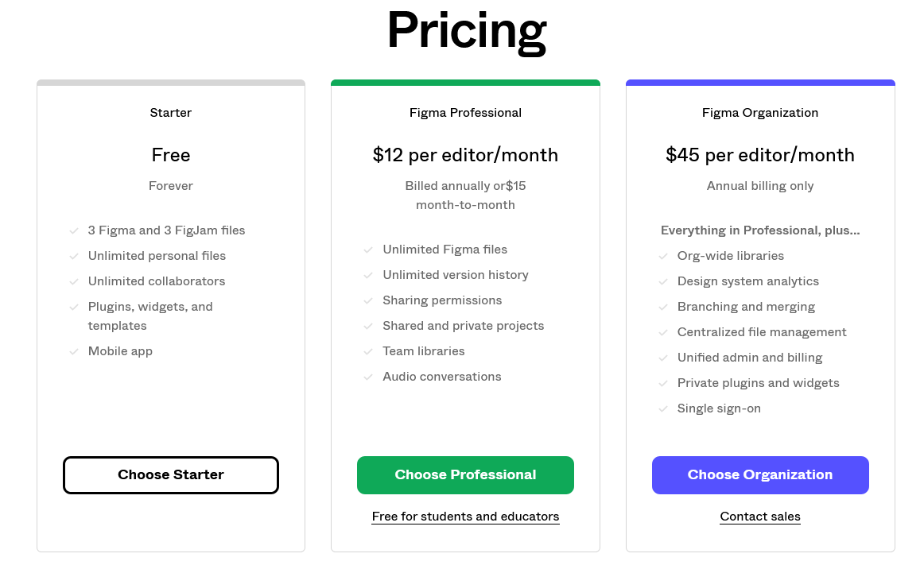This screenshot has width=924, height=569.
Task: Click the green bar atop Professional card
Action: tap(465, 83)
